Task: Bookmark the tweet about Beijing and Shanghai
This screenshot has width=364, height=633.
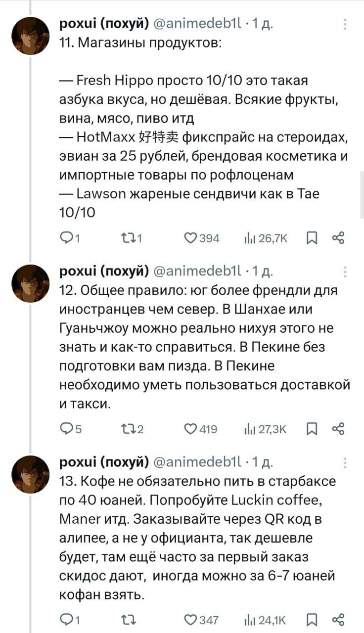Action: 312,429
